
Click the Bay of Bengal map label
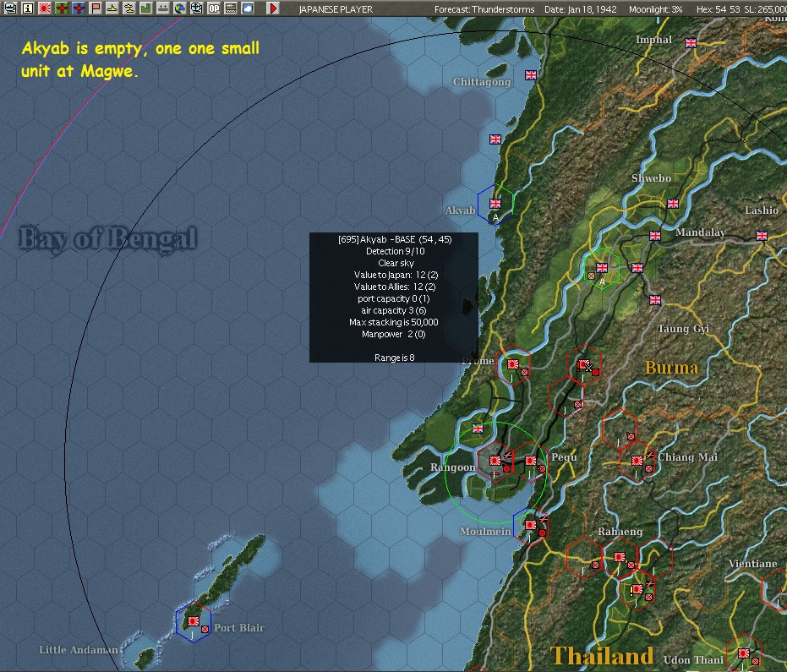click(108, 238)
